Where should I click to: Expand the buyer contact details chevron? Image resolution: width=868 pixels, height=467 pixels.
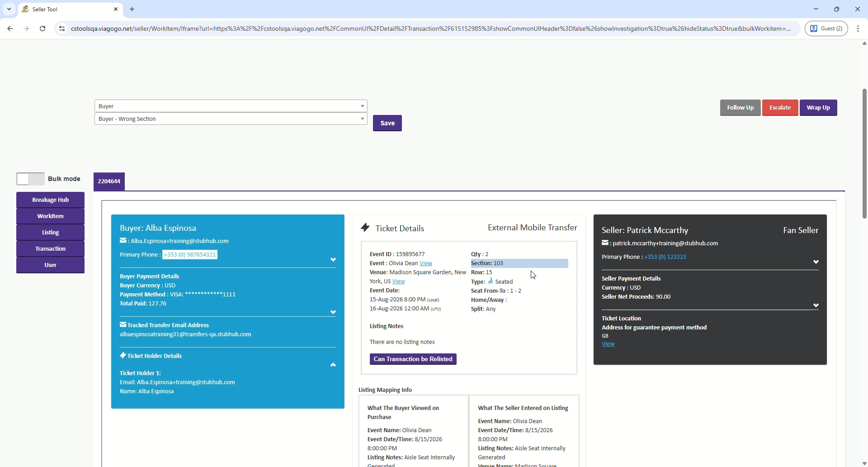point(333,260)
